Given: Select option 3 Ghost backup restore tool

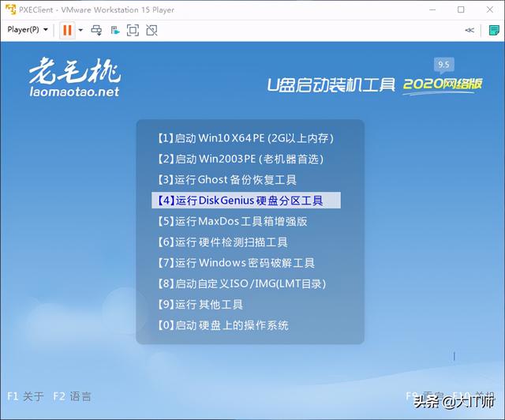Looking at the screenshot, I should (x=245, y=179).
